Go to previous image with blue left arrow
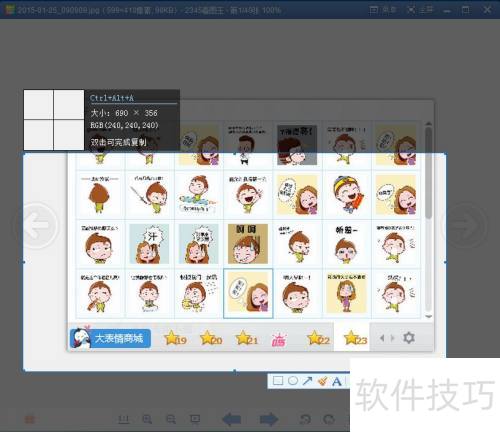Screen dimensions: 500x432 232,419
